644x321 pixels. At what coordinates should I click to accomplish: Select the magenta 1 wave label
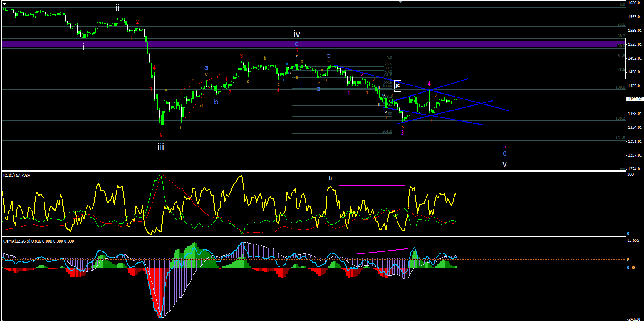click(x=349, y=93)
